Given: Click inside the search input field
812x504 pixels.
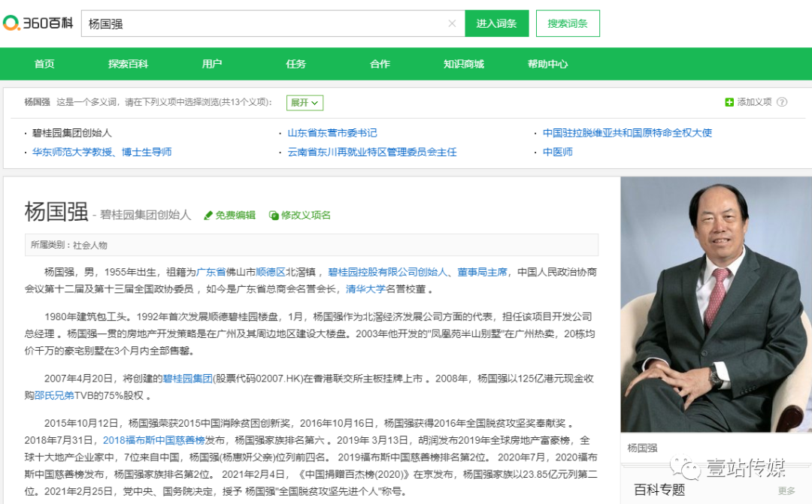Looking at the screenshot, I should pos(263,23).
